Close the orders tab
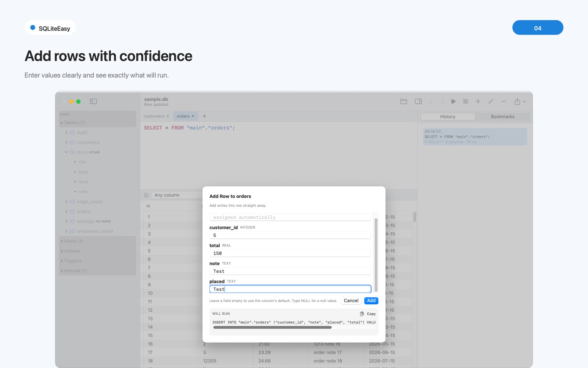The height and width of the screenshot is (368, 588). pos(193,116)
